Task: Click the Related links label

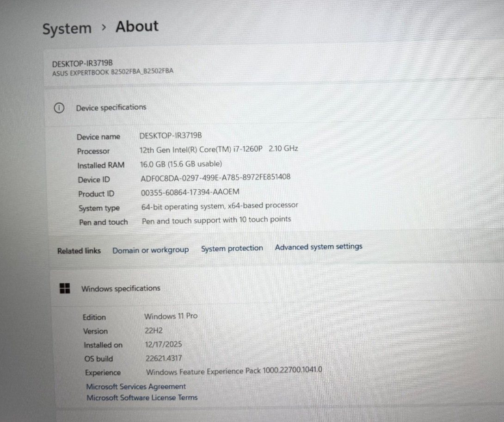Action: pyautogui.click(x=79, y=251)
